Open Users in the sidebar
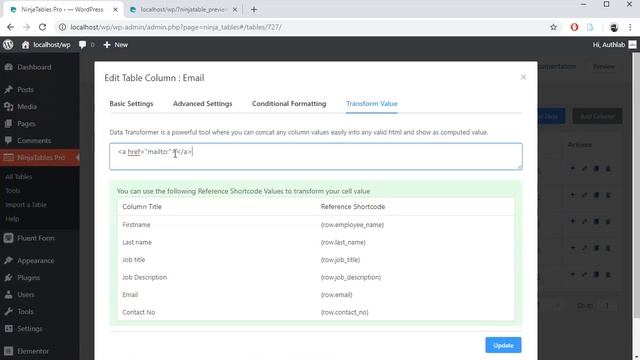The image size is (640, 360). 26,294
